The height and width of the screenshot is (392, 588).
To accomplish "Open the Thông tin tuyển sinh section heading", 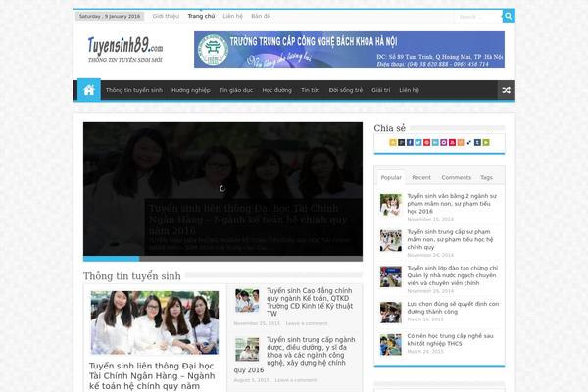I will coord(132,276).
